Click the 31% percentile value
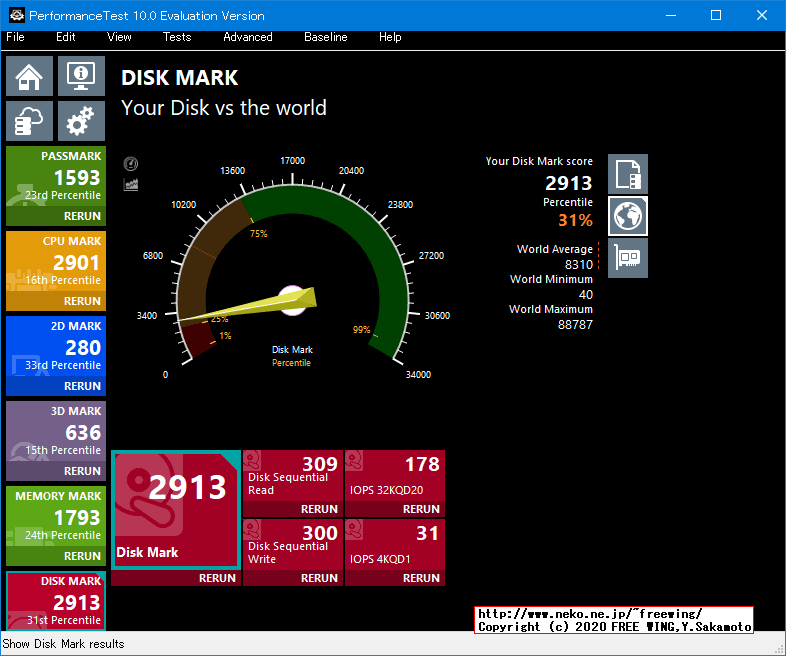The width and height of the screenshot is (786, 656). coord(575,220)
